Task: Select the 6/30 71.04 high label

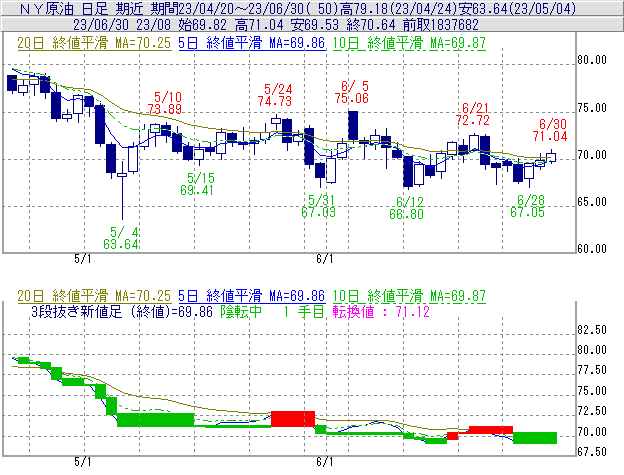Action: 550,130
